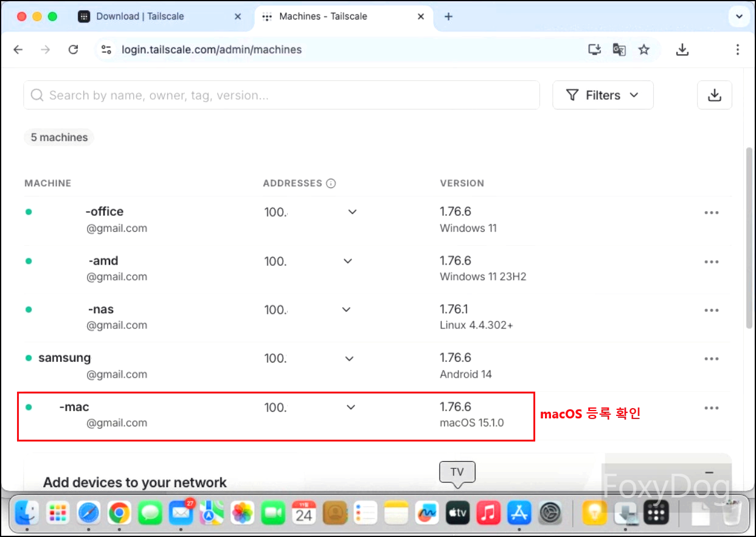Go back to the previous page
The width and height of the screenshot is (756, 537).
pyautogui.click(x=18, y=50)
